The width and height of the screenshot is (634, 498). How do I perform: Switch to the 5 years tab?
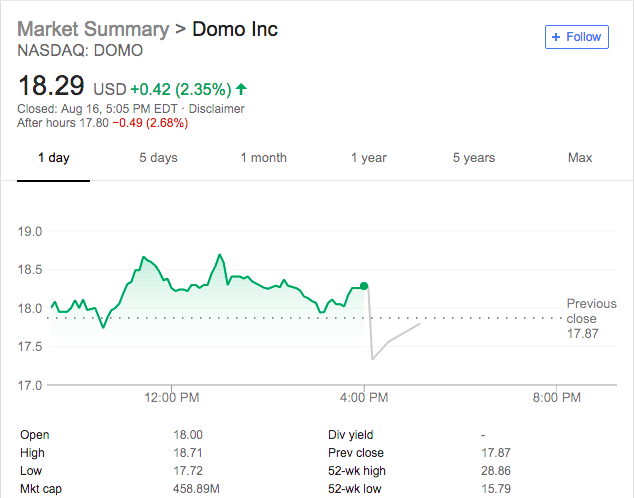[474, 158]
